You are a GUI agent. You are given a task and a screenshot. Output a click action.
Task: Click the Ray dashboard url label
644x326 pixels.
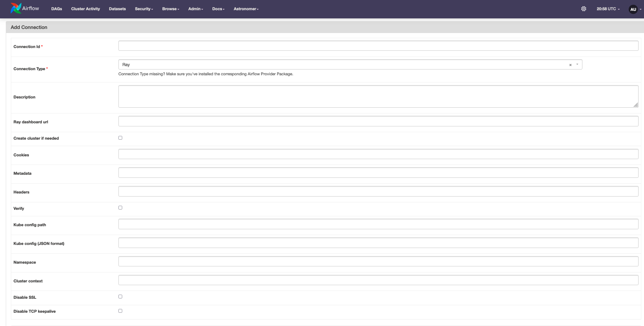[x=31, y=122]
